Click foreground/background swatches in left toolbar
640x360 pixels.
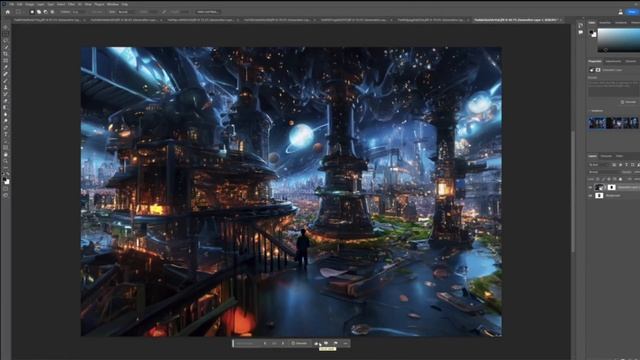[x=6, y=180]
